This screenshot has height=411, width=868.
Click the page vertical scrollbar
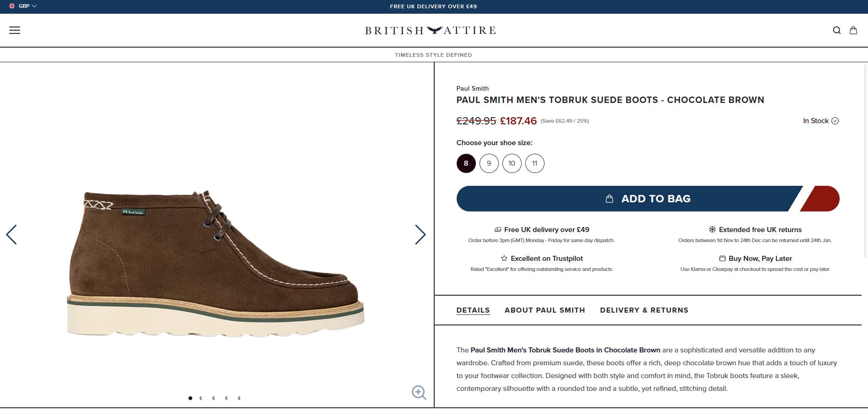coord(865,160)
